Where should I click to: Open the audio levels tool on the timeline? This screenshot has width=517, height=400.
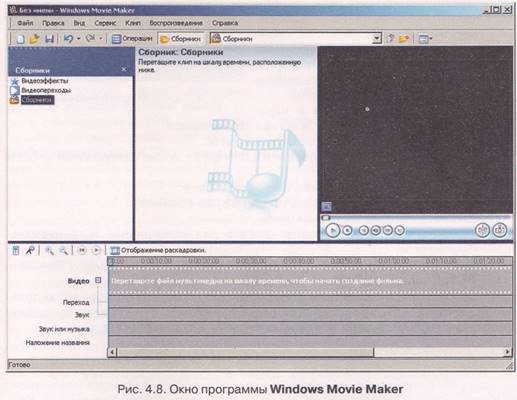[16, 250]
